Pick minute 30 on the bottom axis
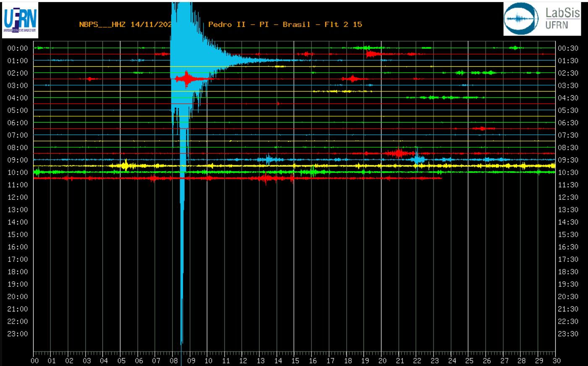Screen dimensions: 588x366 (x=556, y=361)
